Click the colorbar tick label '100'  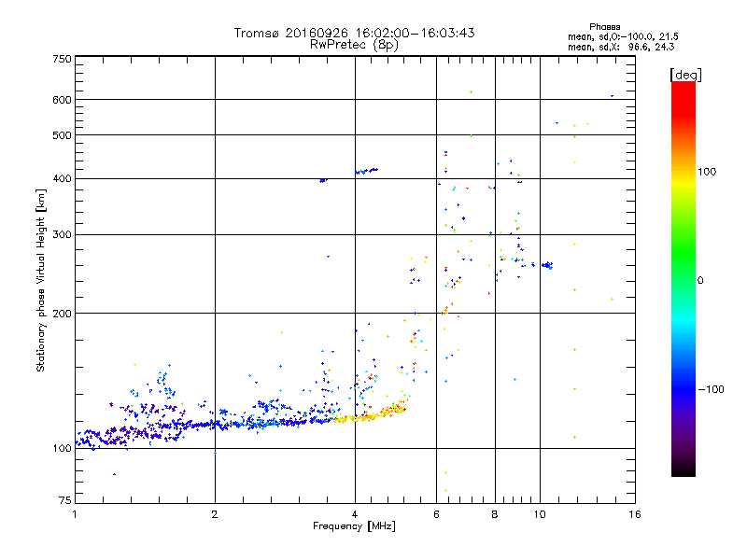707,172
